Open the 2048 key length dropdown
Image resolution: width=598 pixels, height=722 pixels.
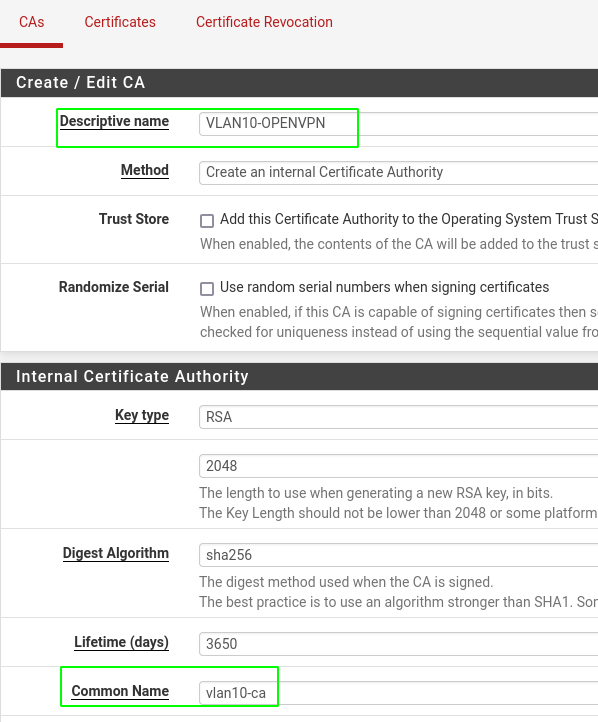pyautogui.click(x=398, y=466)
